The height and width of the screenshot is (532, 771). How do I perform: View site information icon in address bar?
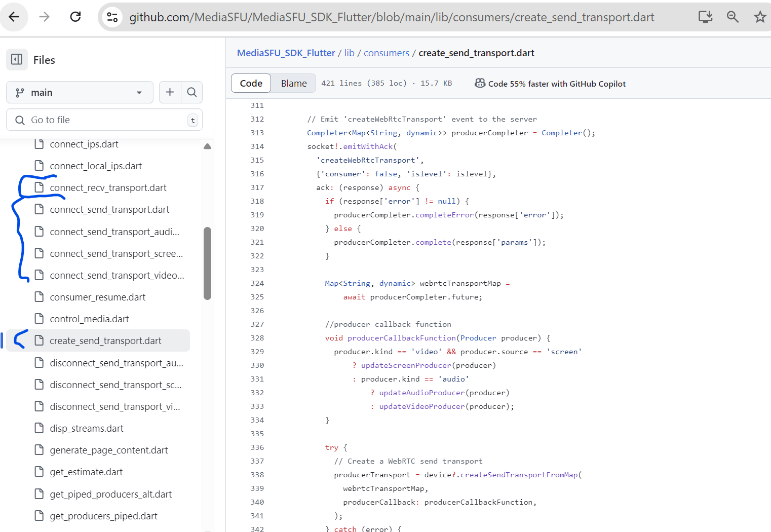click(x=112, y=17)
